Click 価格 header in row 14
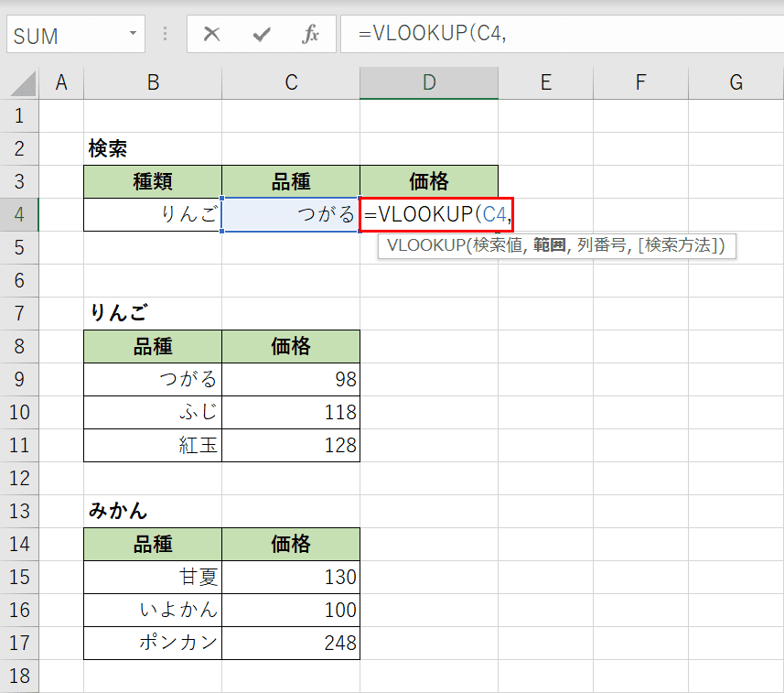This screenshot has width=784, height=693. click(x=291, y=544)
